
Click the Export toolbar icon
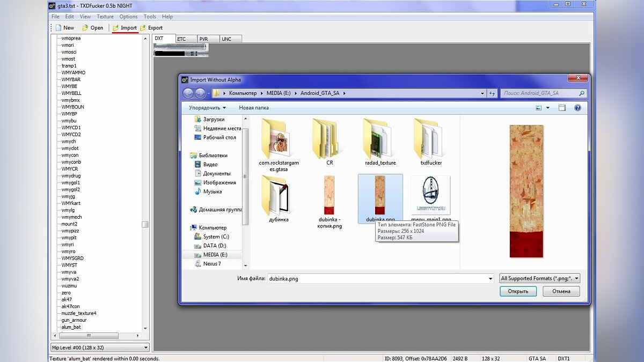(x=143, y=28)
